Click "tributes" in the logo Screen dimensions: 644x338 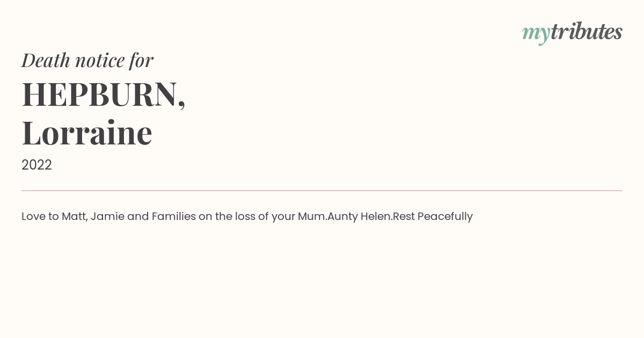pyautogui.click(x=587, y=32)
